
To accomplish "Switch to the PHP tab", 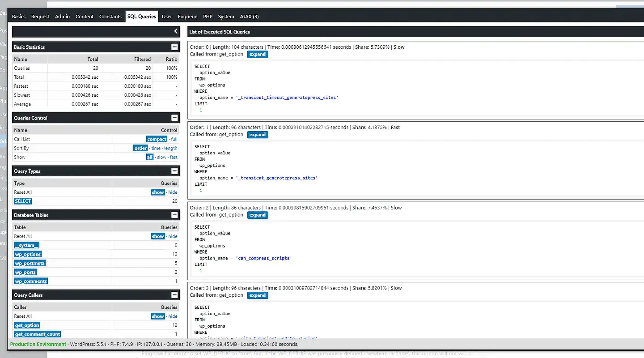I will pyautogui.click(x=208, y=17).
